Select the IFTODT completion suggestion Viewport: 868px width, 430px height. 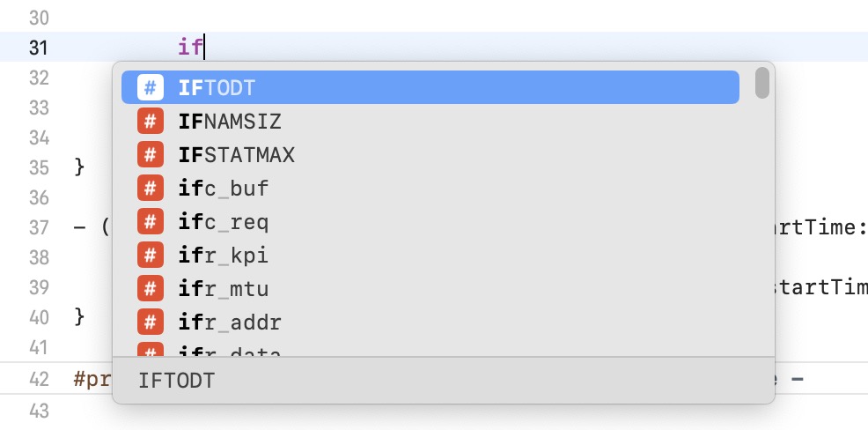tap(430, 87)
